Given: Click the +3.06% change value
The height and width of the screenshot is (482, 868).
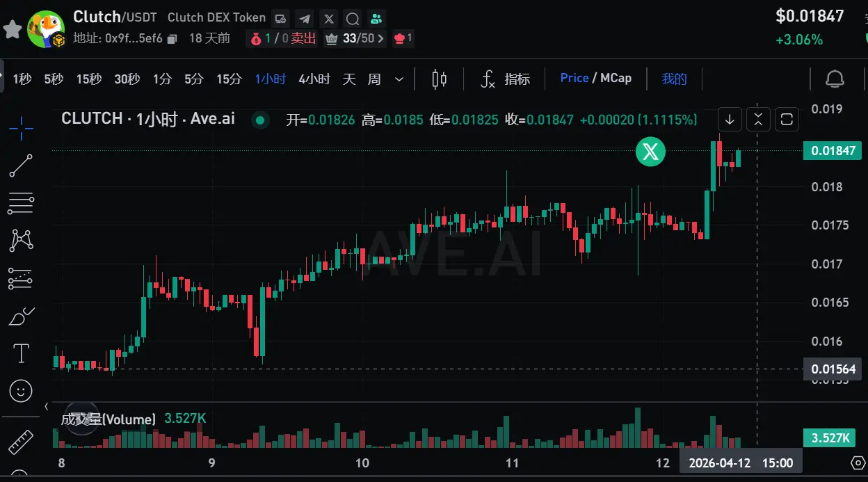Looking at the screenshot, I should point(799,40).
